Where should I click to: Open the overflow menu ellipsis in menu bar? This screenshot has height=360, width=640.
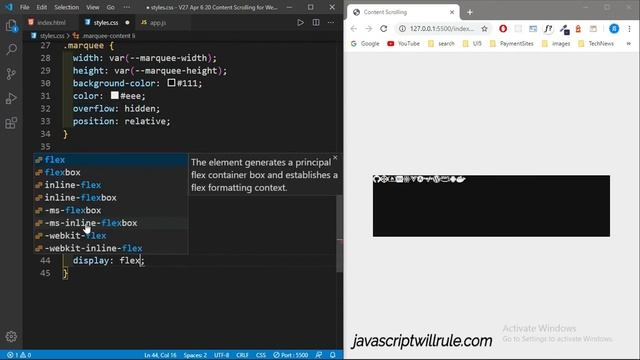click(x=127, y=7)
